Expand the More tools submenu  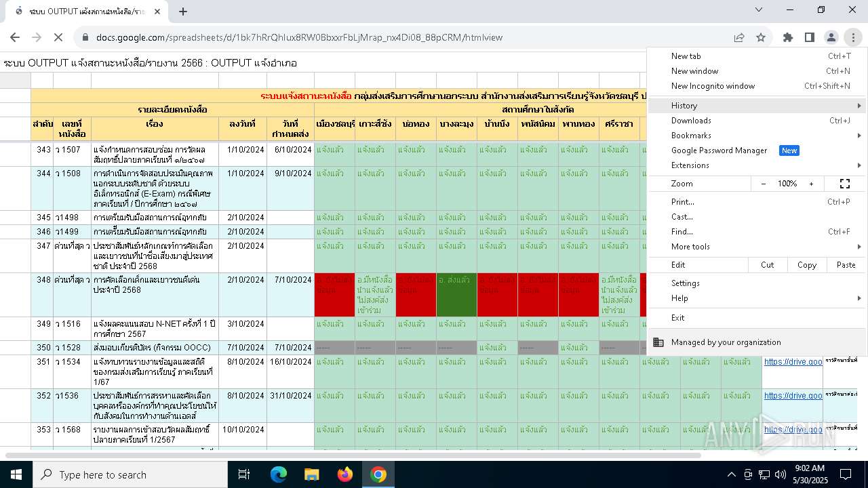tap(756, 247)
